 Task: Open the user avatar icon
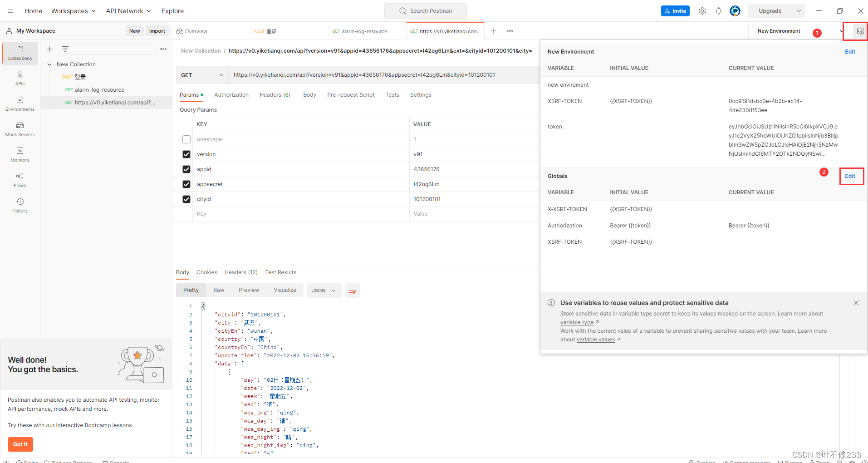click(735, 11)
